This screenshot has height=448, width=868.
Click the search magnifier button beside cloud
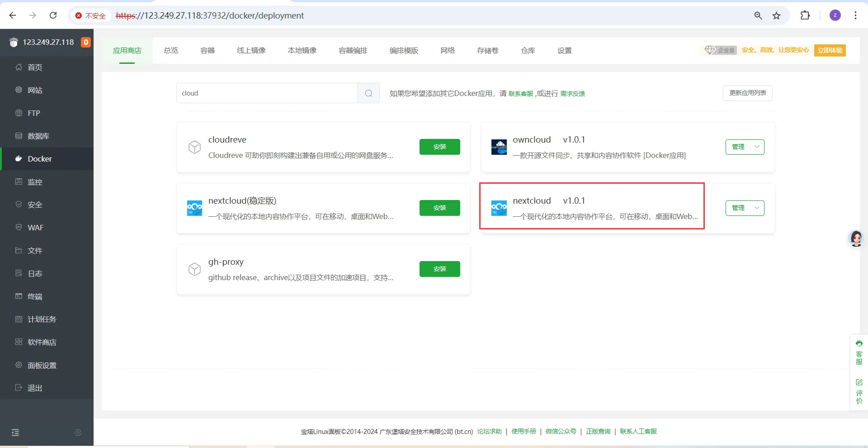point(368,93)
